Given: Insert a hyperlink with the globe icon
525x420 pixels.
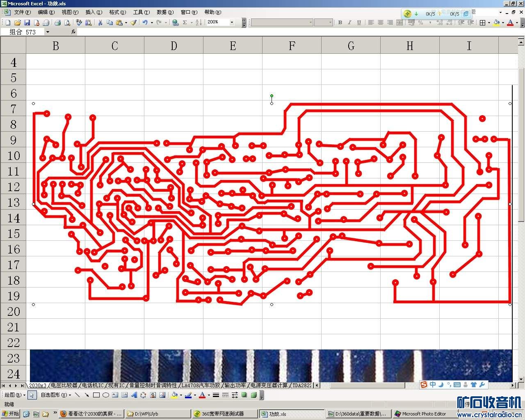Looking at the screenshot, I should coord(176,23).
